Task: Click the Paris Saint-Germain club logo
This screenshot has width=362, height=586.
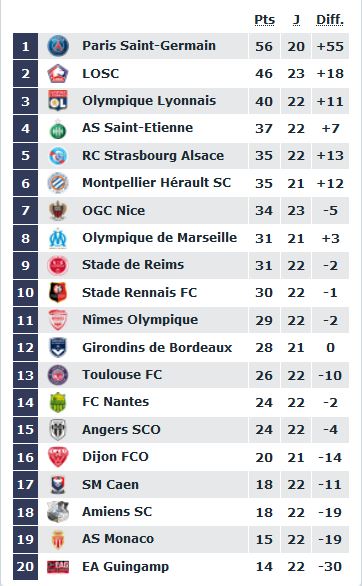Action: (x=58, y=46)
